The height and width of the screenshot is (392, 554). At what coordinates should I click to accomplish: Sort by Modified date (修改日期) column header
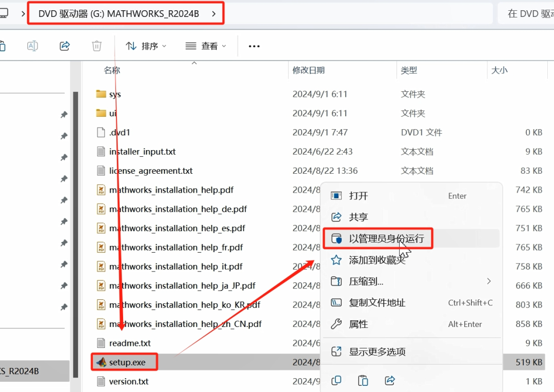click(x=308, y=70)
